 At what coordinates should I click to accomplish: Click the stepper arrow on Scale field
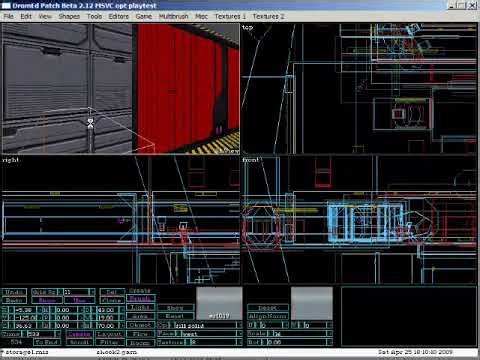330,333
